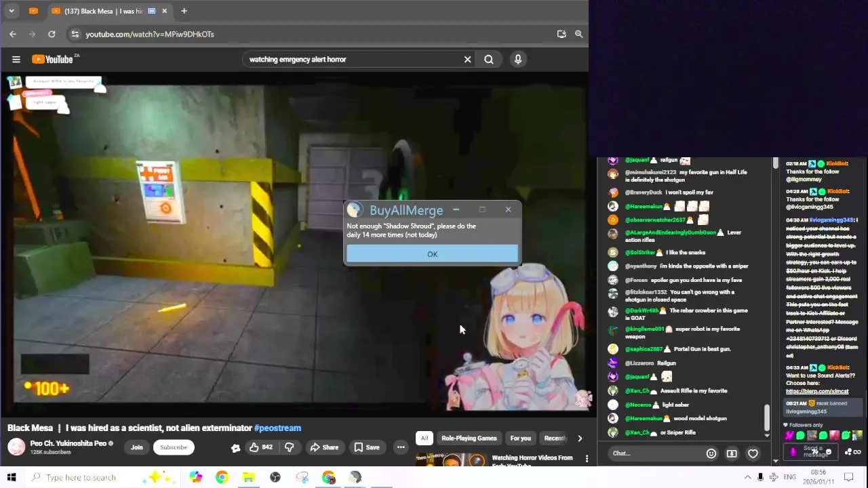
Task: Dislike the Black Mesa video
Action: [x=289, y=447]
